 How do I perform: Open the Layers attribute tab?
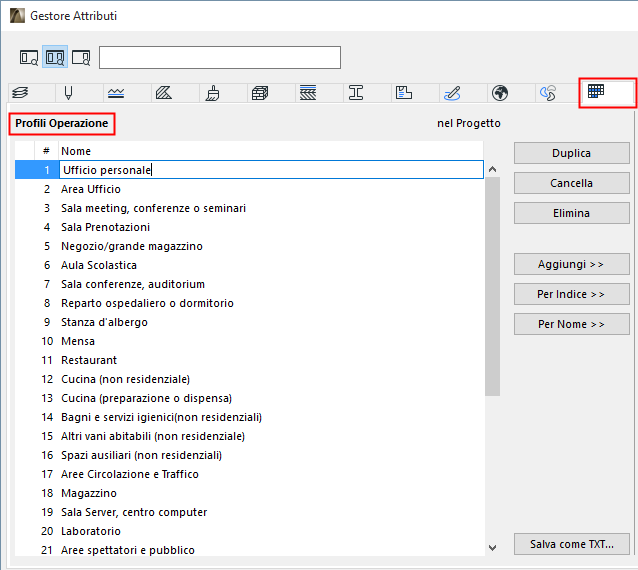point(20,93)
